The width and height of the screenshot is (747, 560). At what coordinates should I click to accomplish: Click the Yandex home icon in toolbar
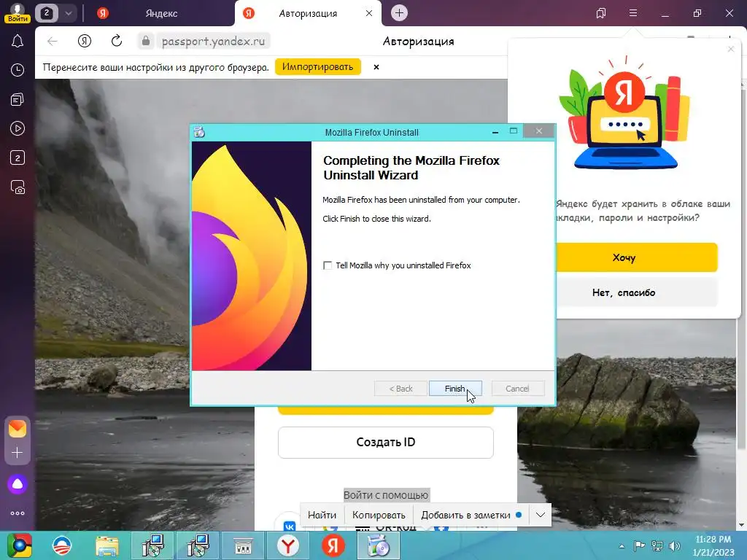[x=85, y=41]
